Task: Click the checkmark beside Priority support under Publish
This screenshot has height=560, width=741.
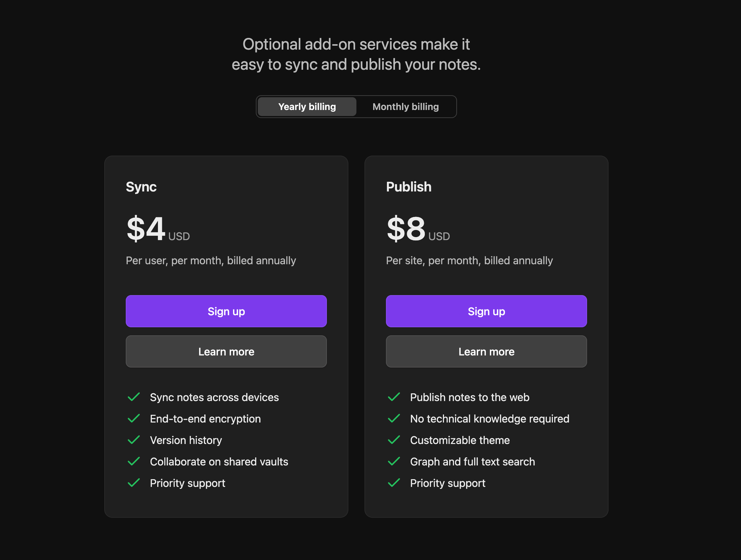Action: click(x=394, y=483)
